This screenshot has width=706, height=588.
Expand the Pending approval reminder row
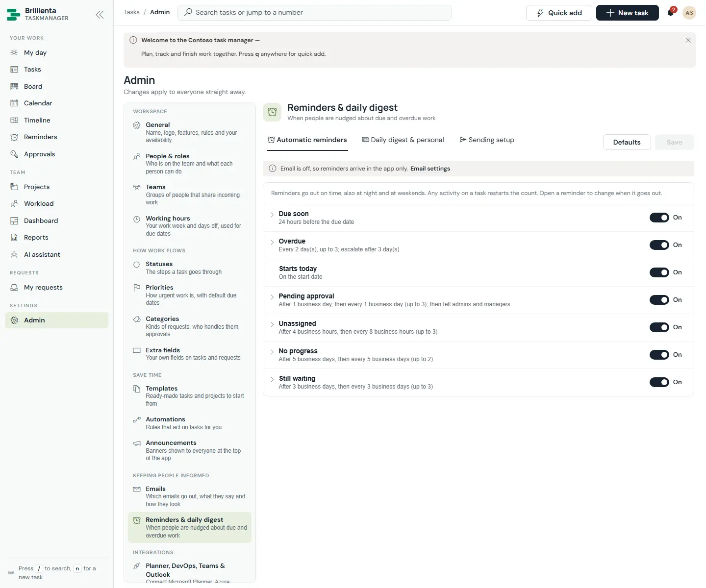(x=272, y=297)
